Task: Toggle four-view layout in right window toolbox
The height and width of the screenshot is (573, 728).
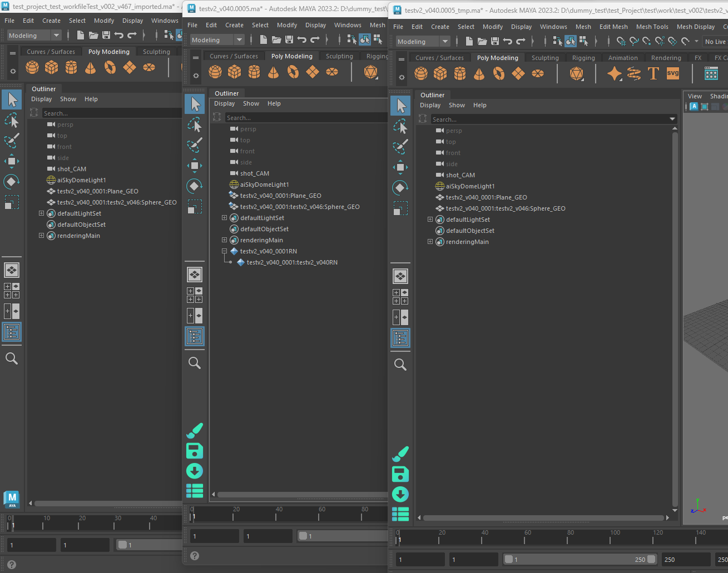Action: click(400, 297)
